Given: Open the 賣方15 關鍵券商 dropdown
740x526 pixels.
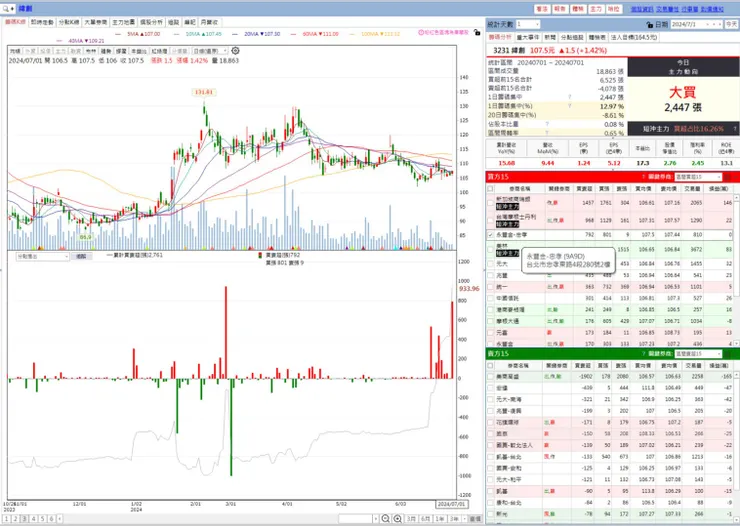Looking at the screenshot, I should point(698,354).
